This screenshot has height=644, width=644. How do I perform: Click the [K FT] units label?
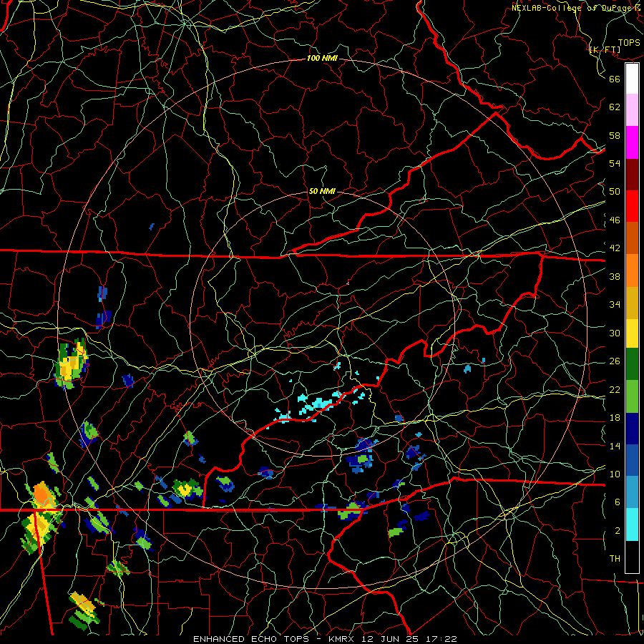[605, 50]
